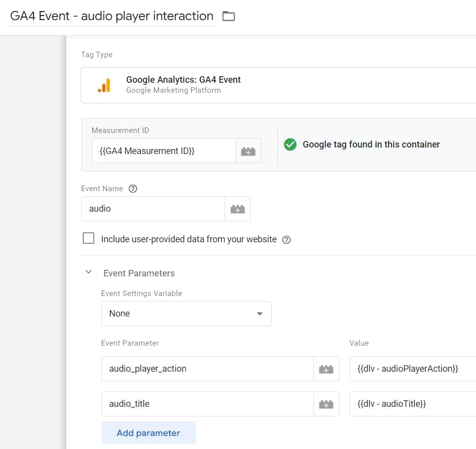Collapse the Event Parameters section
Screen dimensions: 476x449
point(88,272)
